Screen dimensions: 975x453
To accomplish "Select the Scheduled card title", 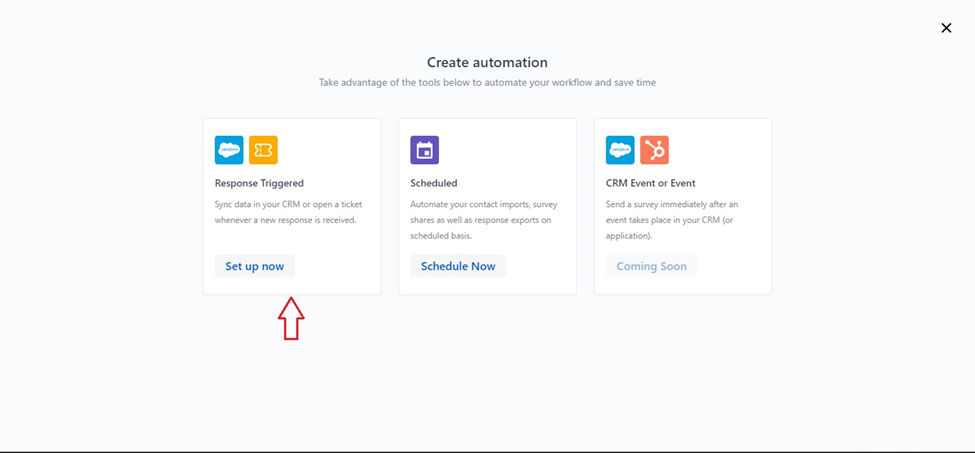I will [x=433, y=183].
